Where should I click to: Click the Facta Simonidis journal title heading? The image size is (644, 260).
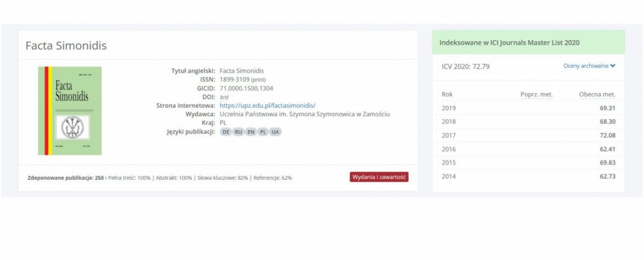66,46
